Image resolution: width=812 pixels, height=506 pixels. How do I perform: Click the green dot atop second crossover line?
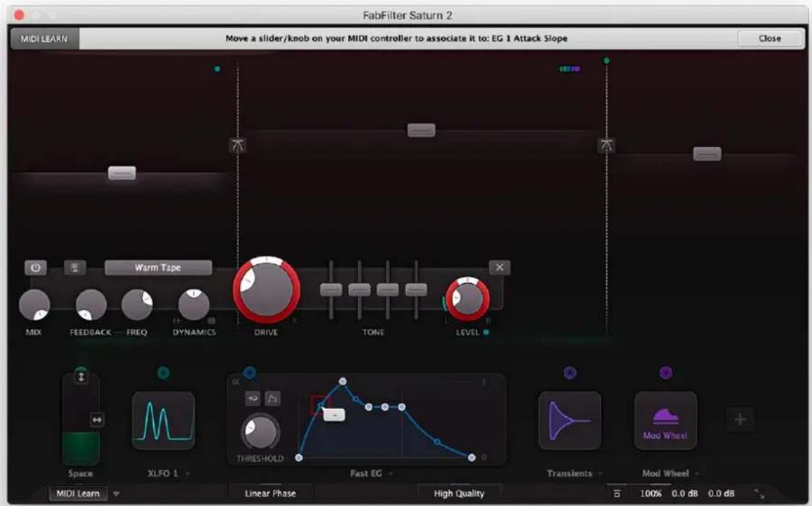[x=606, y=61]
